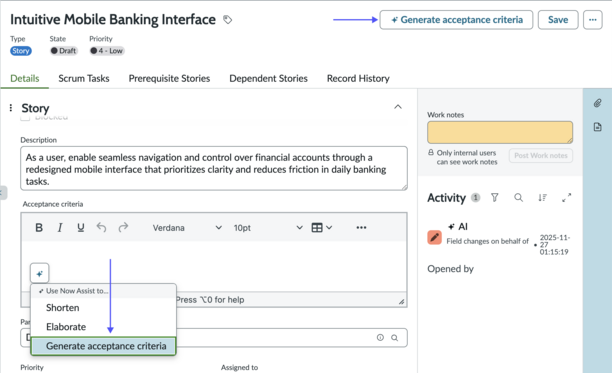Click the search icon in the reference field
612x373 pixels.
(395, 337)
